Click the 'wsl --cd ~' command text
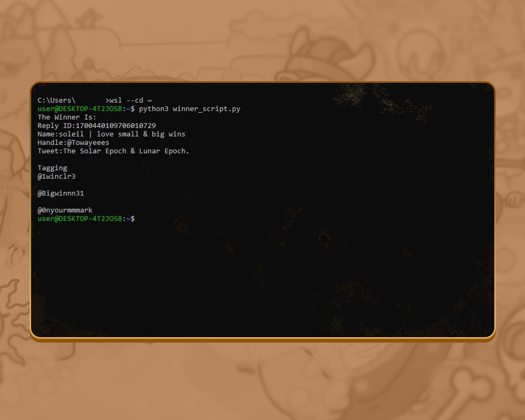This screenshot has width=525, height=420. (x=131, y=100)
